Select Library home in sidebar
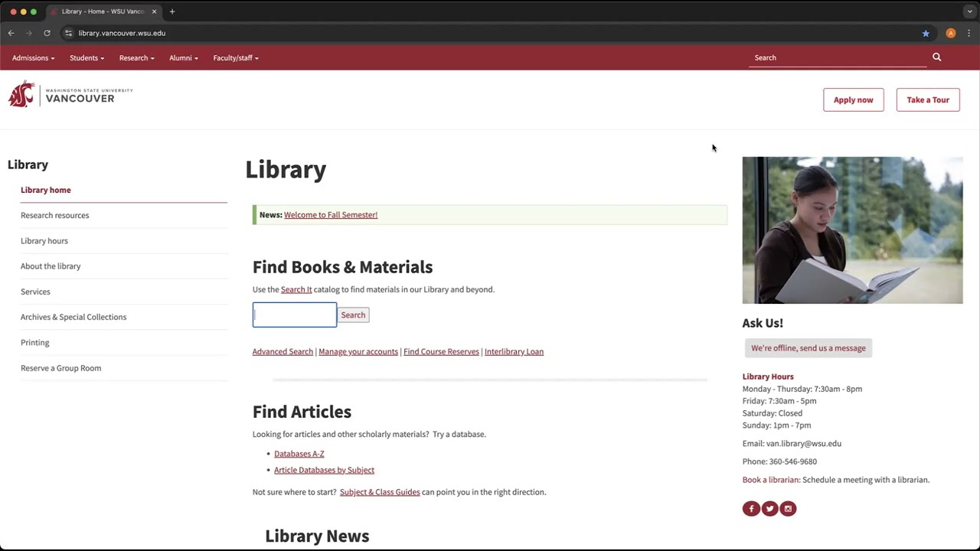 point(46,190)
